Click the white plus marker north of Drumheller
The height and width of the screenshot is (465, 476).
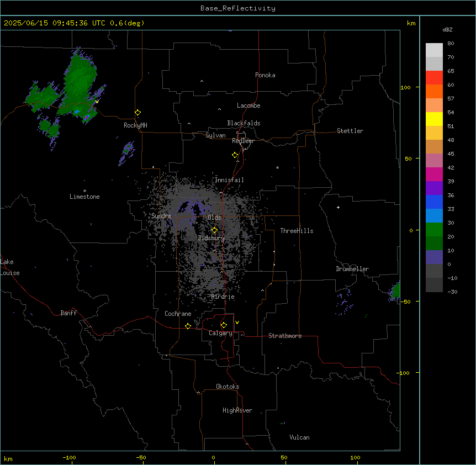pos(338,207)
